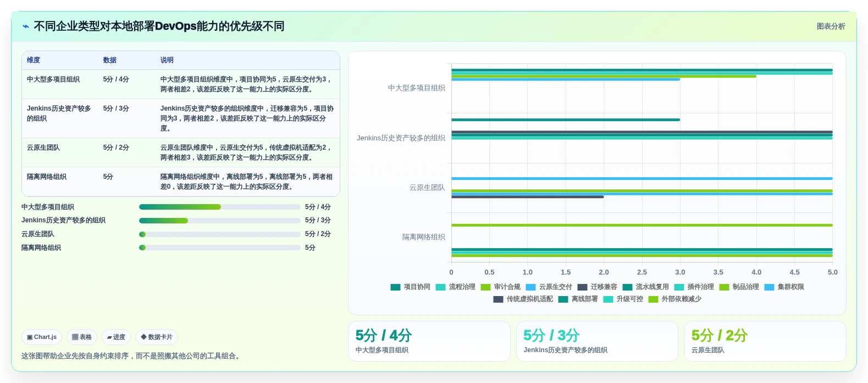Open the 5分 / 2分 云原生团队 card
The image size is (868, 383).
(765, 341)
